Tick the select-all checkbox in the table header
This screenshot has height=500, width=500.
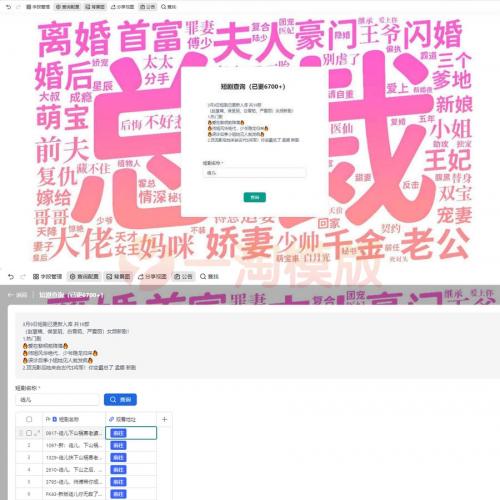pos(29,419)
